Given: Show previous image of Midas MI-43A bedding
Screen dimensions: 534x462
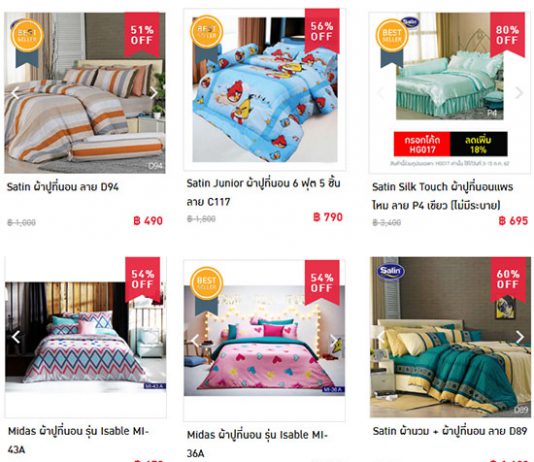Looking at the screenshot, I should [x=16, y=337].
